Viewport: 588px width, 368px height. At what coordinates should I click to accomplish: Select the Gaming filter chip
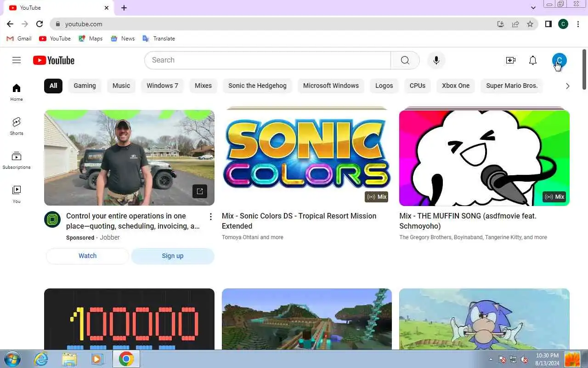tap(85, 86)
